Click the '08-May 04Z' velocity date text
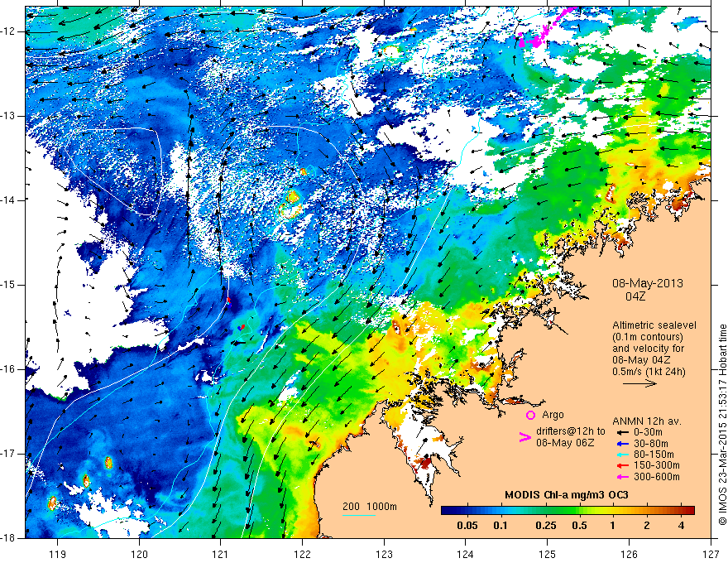 tap(641, 360)
